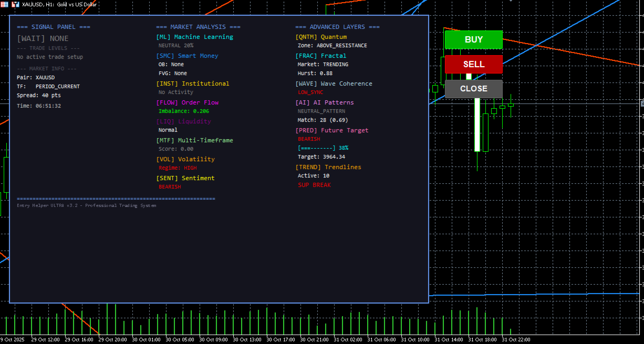Select the large white candlestick below CLOSE
This screenshot has height=344, width=644.
(x=477, y=126)
